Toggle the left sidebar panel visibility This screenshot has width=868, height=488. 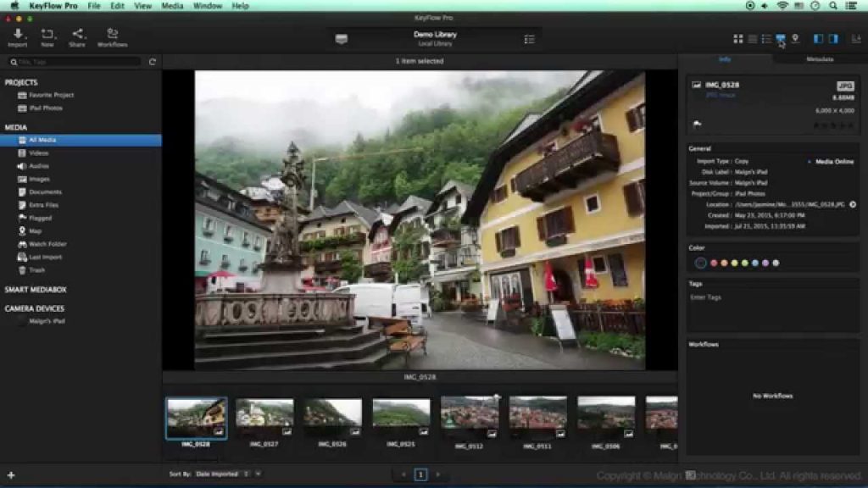pyautogui.click(x=818, y=39)
